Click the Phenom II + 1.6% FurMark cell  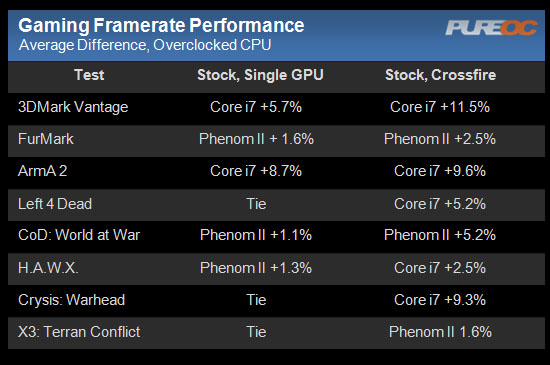click(256, 139)
